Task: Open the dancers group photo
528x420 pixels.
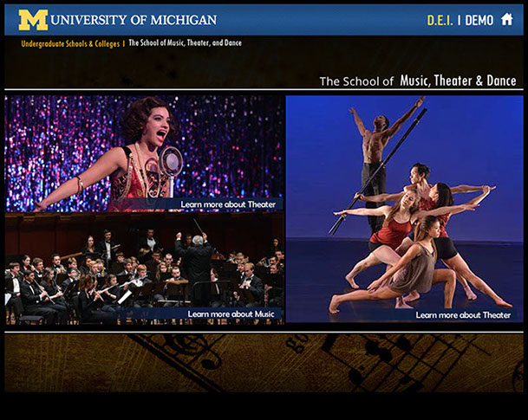Action: tap(404, 209)
